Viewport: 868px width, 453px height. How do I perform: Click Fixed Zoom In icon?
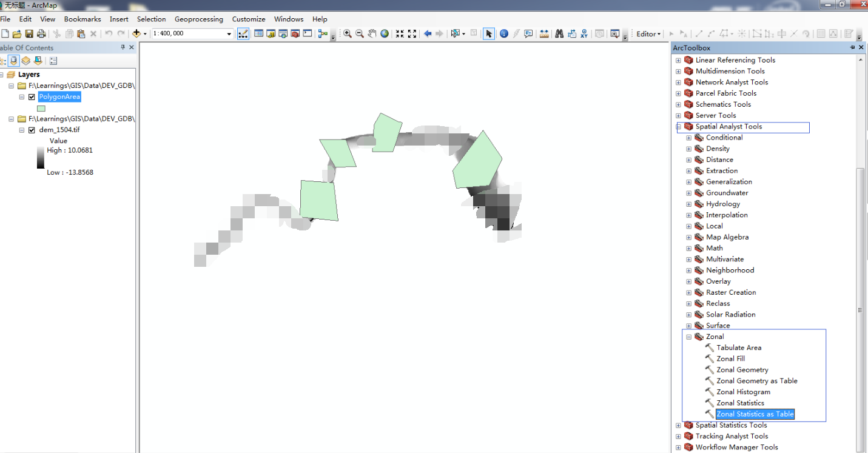point(400,34)
